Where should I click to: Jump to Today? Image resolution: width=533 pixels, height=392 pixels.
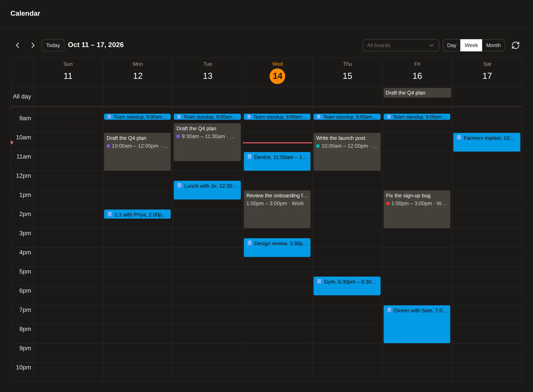(x=53, y=45)
